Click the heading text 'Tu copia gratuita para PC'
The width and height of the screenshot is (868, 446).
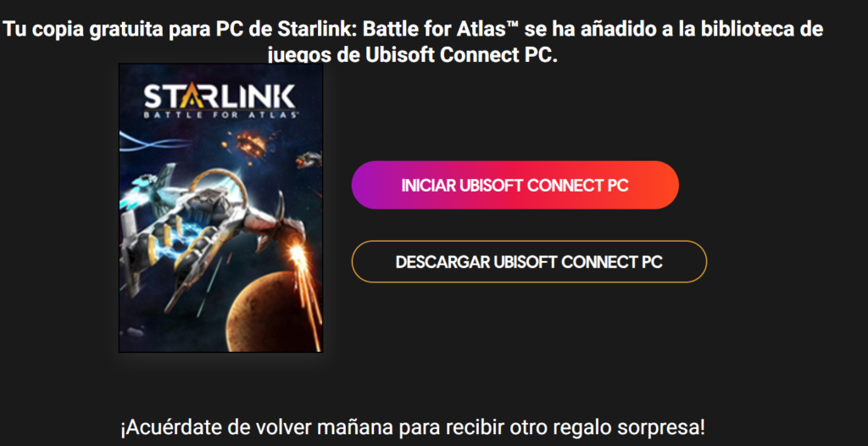tap(124, 30)
